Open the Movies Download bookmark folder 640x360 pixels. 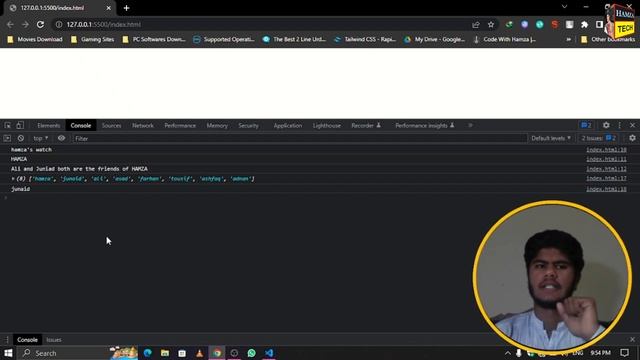click(x=35, y=39)
